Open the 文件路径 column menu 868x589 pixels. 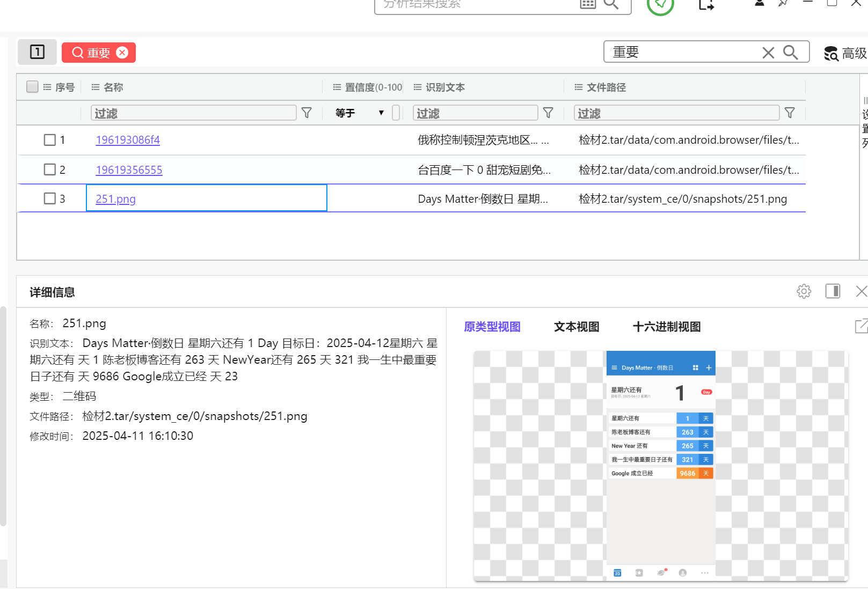(578, 87)
